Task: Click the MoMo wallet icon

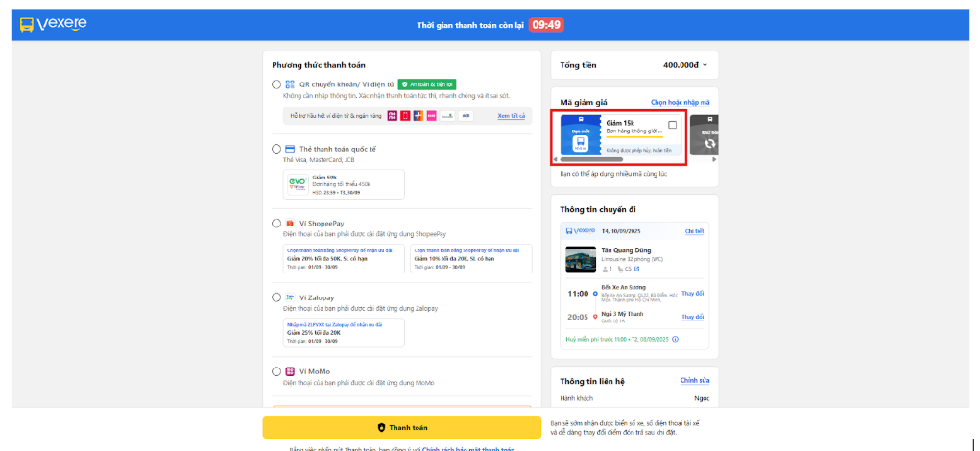Action: pyautogui.click(x=290, y=371)
